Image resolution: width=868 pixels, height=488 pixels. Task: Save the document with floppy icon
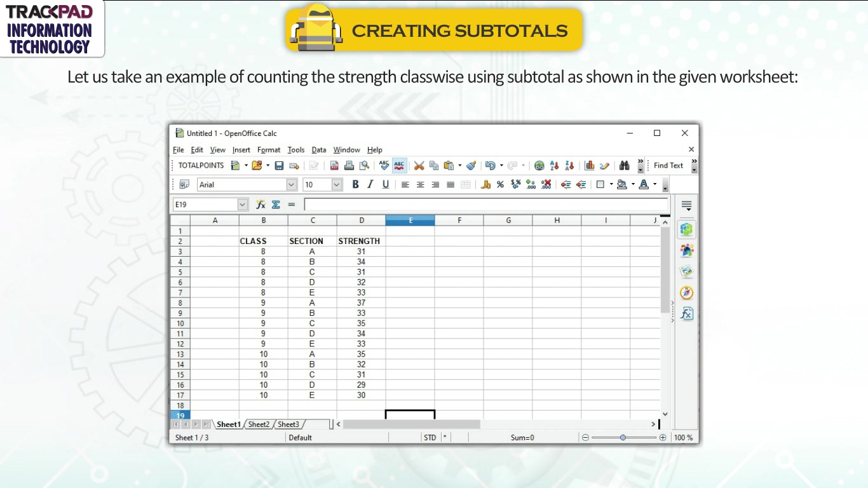pyautogui.click(x=279, y=165)
